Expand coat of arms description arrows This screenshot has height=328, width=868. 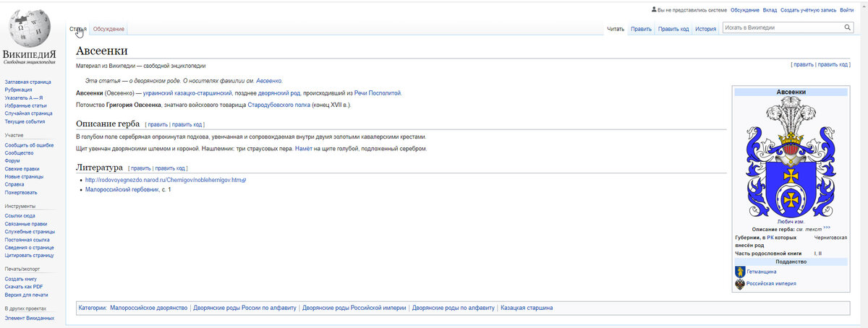[x=826, y=228]
